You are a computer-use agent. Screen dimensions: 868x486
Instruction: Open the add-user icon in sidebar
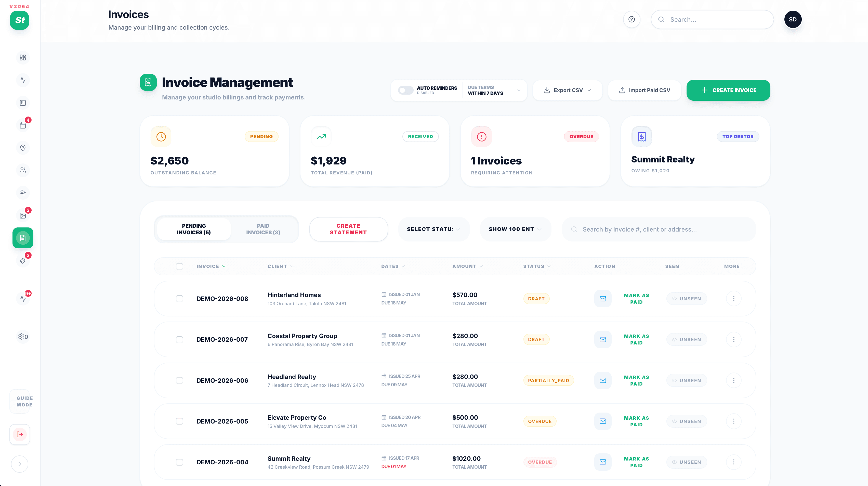point(23,193)
